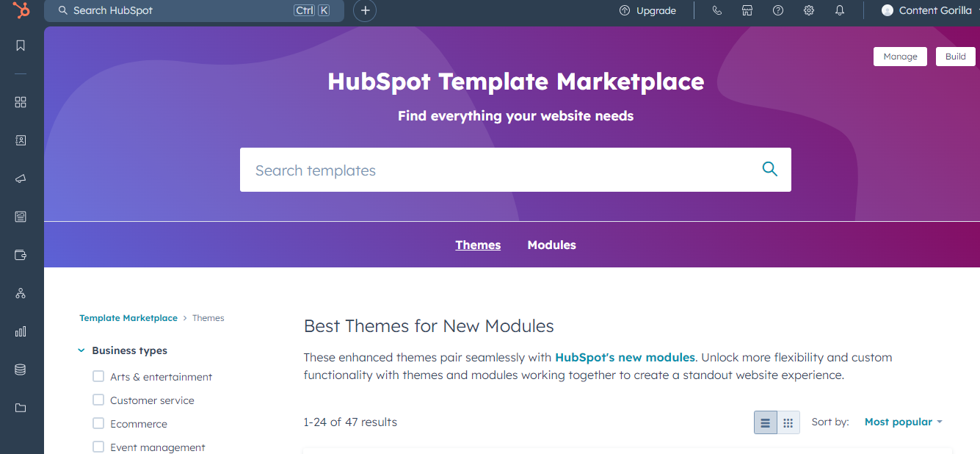Open the Content Gorilla account menu
Image resolution: width=980 pixels, height=454 pixels.
[930, 10]
